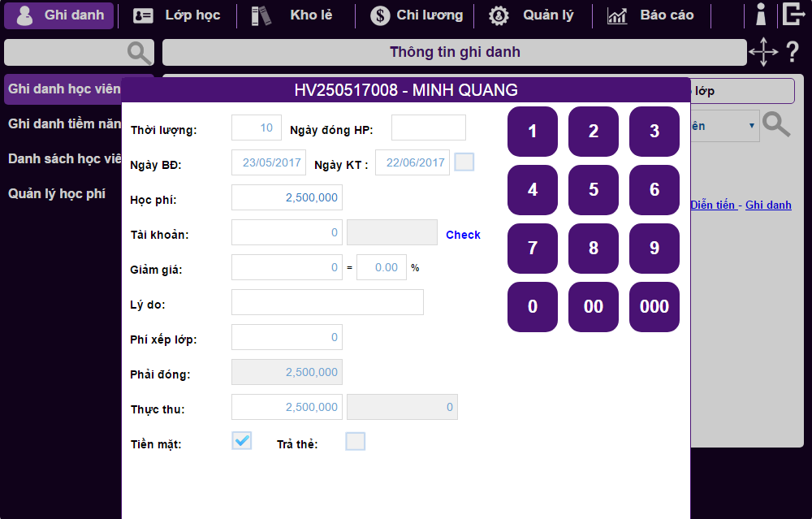Open Chi lương salary menu
The image size is (812, 519).
click(417, 15)
